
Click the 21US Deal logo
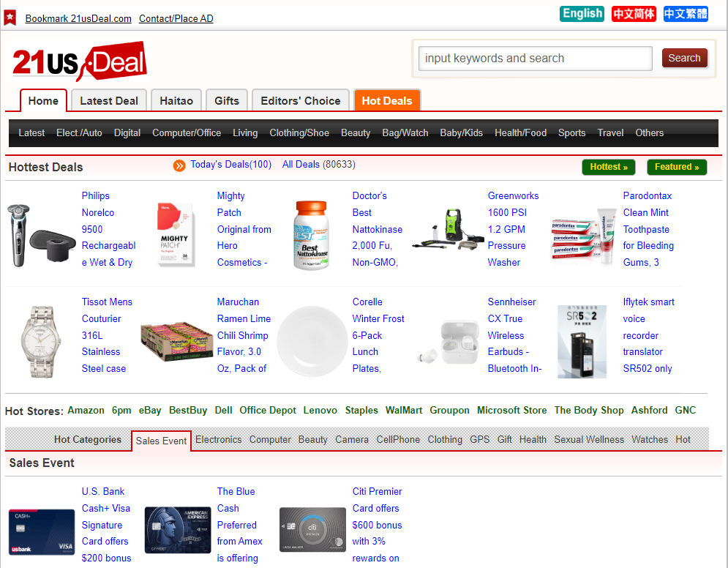79,62
